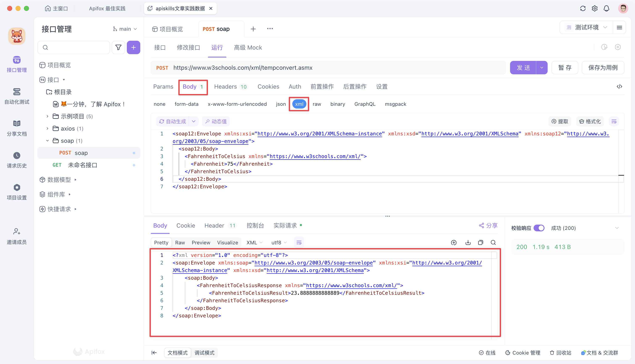This screenshot has width=635, height=364.
Task: Expand the 成功 (200) response dropdown
Action: tap(617, 228)
